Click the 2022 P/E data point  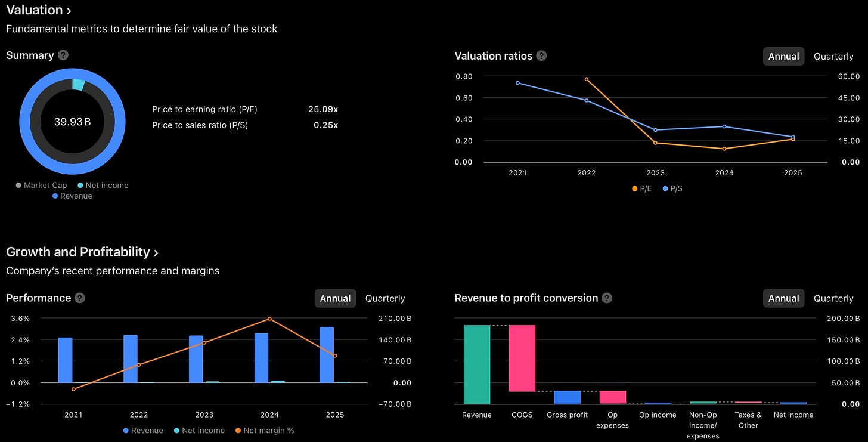pos(587,79)
